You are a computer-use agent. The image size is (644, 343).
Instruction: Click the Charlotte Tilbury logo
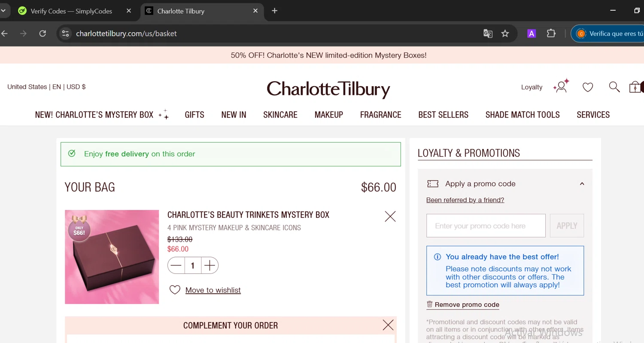(x=328, y=89)
